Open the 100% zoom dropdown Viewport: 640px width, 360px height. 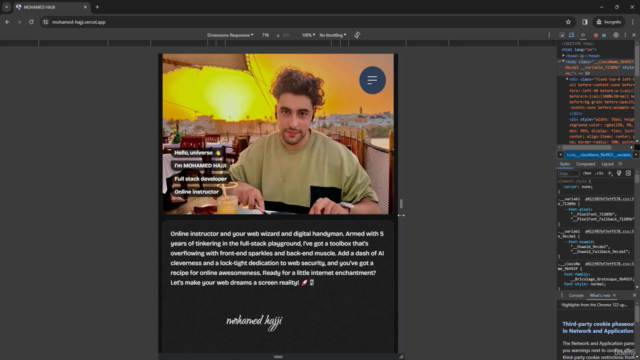[x=308, y=35]
